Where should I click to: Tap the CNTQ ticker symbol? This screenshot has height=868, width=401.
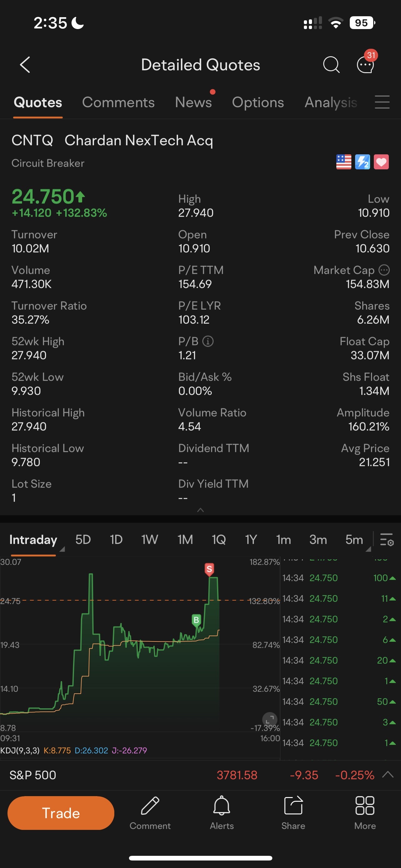(32, 140)
